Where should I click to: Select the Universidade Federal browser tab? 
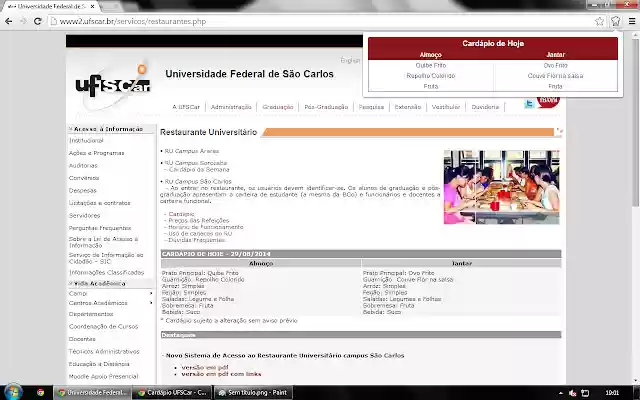(x=51, y=7)
